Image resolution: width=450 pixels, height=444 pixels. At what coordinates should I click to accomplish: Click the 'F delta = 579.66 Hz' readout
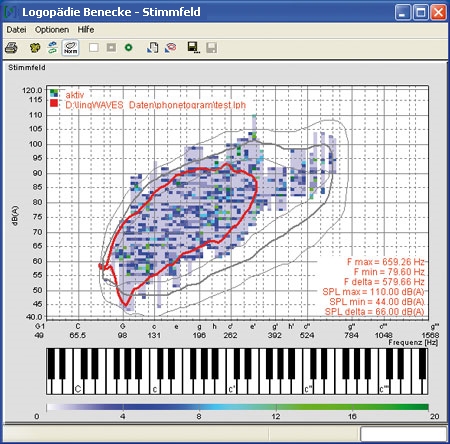384,282
